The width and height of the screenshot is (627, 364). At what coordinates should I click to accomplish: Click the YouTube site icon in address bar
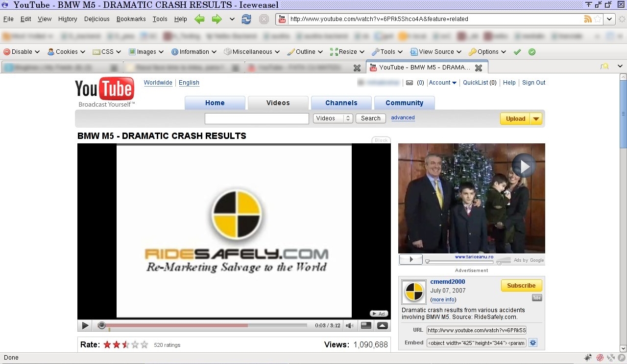pyautogui.click(x=282, y=19)
